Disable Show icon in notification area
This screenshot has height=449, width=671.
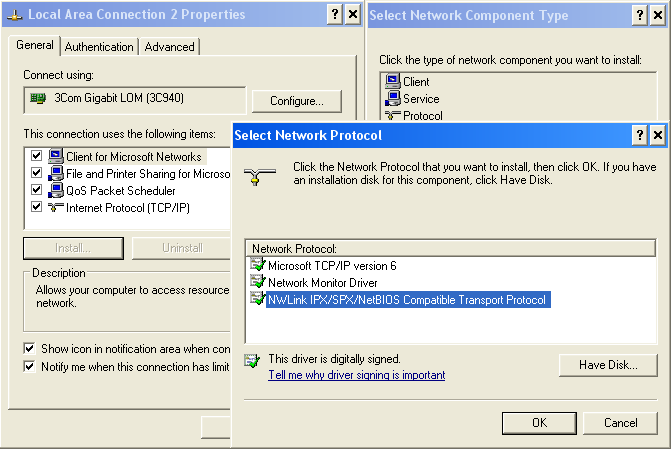pyautogui.click(x=29, y=348)
